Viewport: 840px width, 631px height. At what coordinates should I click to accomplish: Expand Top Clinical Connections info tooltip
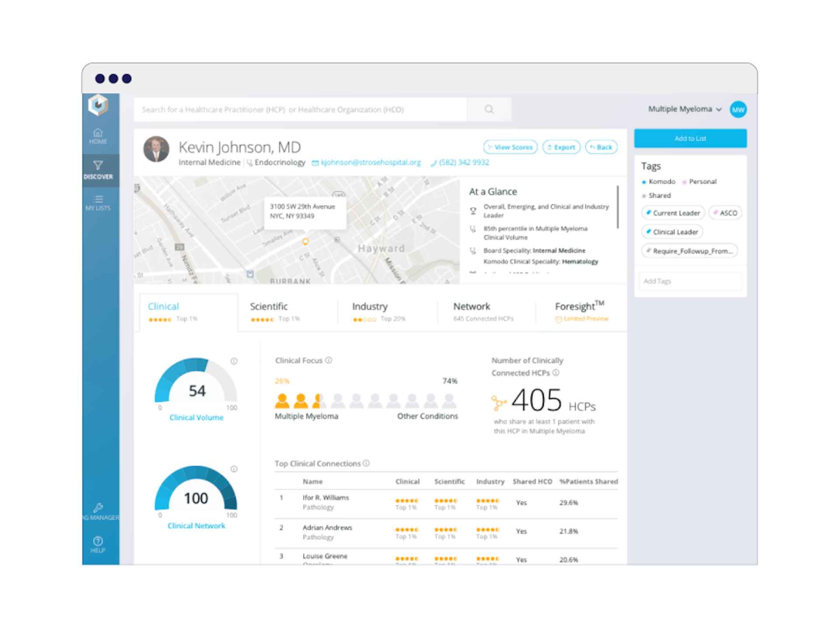click(366, 463)
